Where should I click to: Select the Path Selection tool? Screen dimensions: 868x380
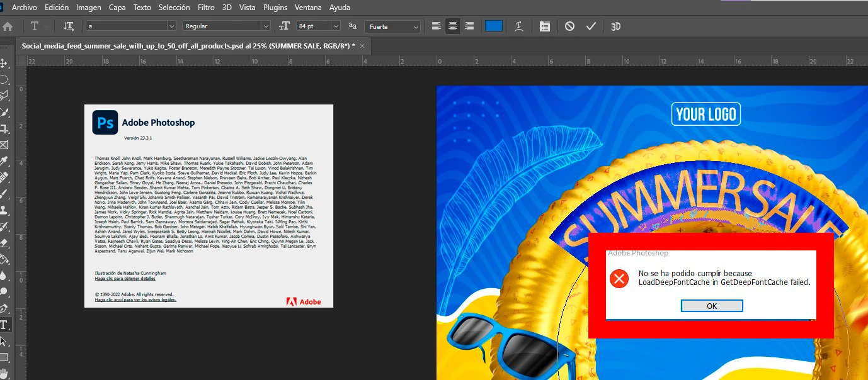4,342
